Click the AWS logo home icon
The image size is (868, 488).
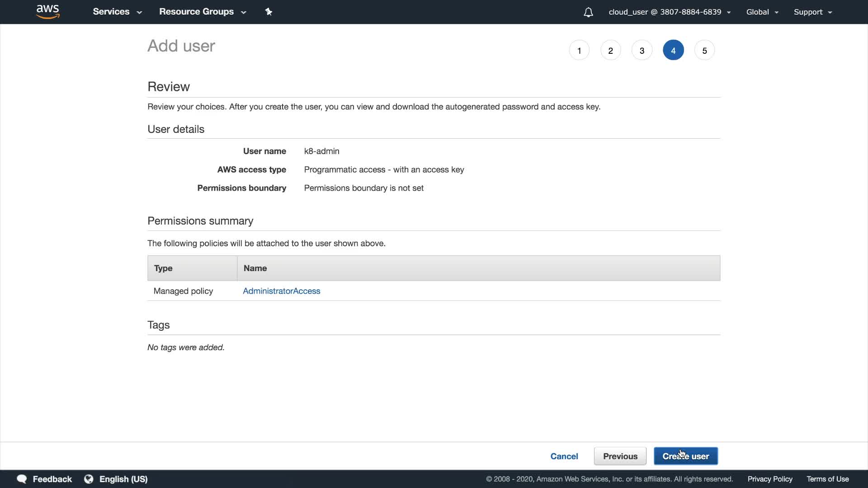(x=48, y=12)
